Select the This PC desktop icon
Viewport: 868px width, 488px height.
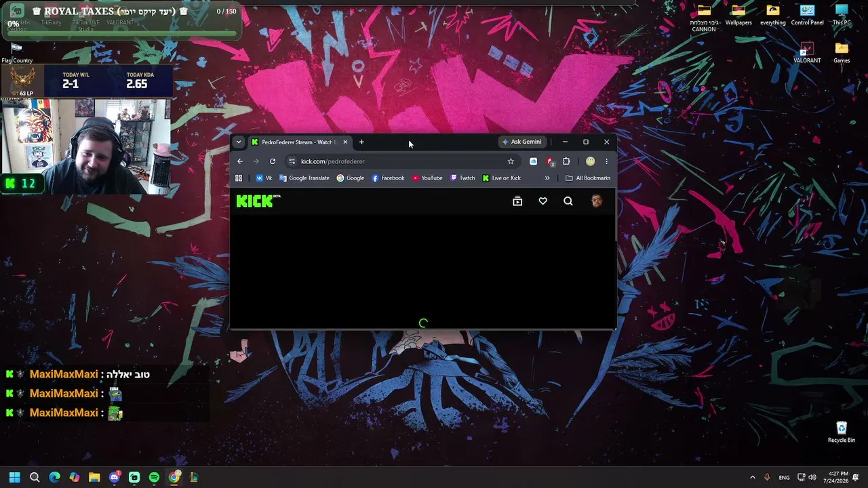pyautogui.click(x=842, y=16)
